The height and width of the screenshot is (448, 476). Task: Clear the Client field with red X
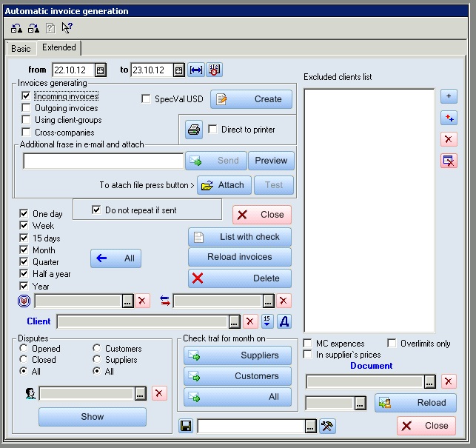click(x=250, y=321)
